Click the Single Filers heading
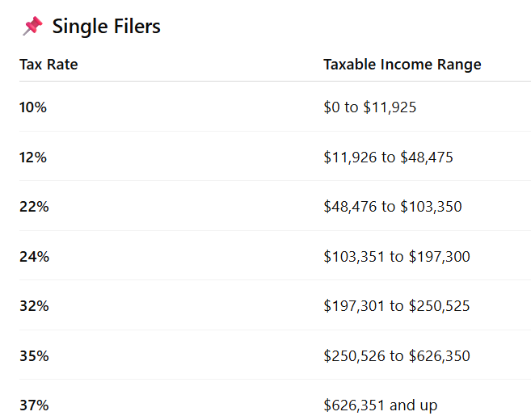The width and height of the screenshot is (531, 420). pos(106,27)
